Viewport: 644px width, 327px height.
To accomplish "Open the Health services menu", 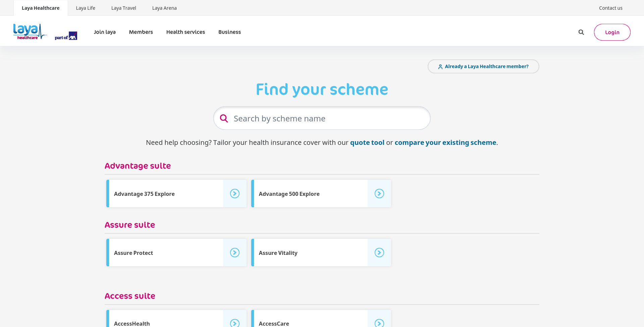I will pos(185,32).
